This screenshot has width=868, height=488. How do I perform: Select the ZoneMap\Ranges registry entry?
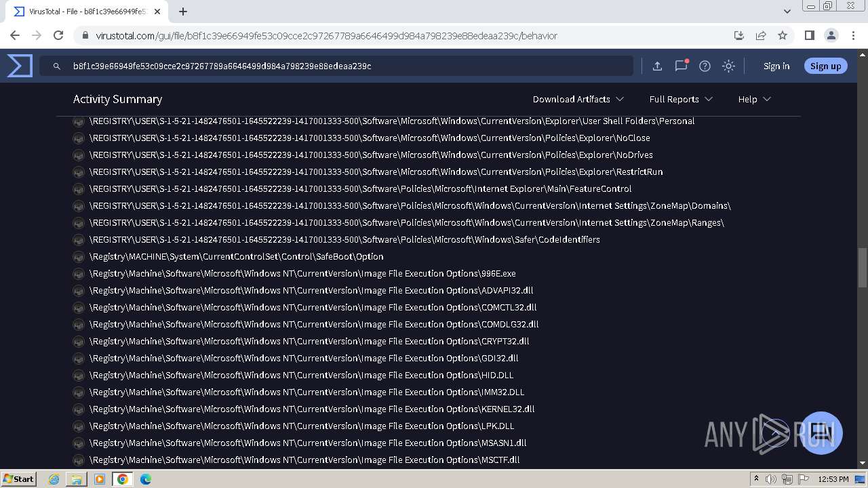coord(406,223)
